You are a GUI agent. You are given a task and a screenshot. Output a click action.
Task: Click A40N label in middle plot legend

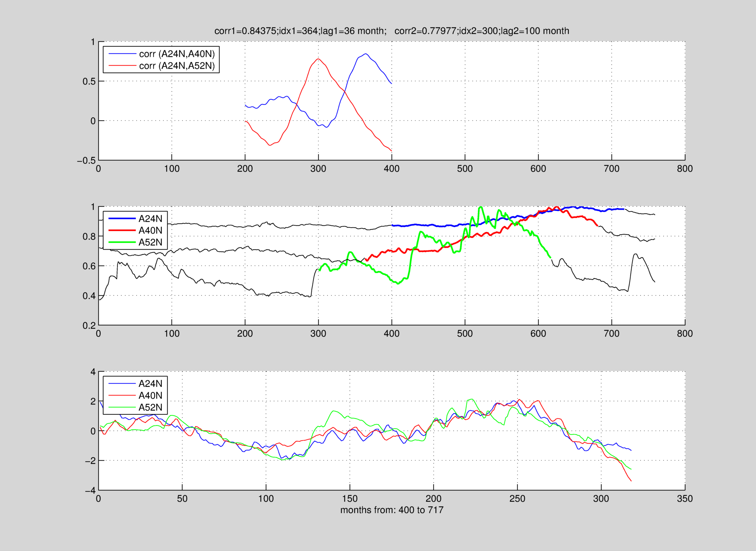tap(150, 230)
